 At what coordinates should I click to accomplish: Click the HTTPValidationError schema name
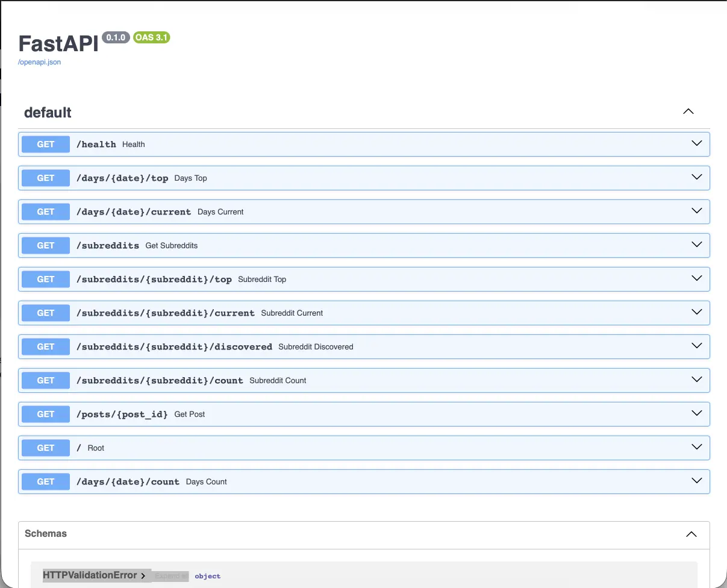[90, 575]
